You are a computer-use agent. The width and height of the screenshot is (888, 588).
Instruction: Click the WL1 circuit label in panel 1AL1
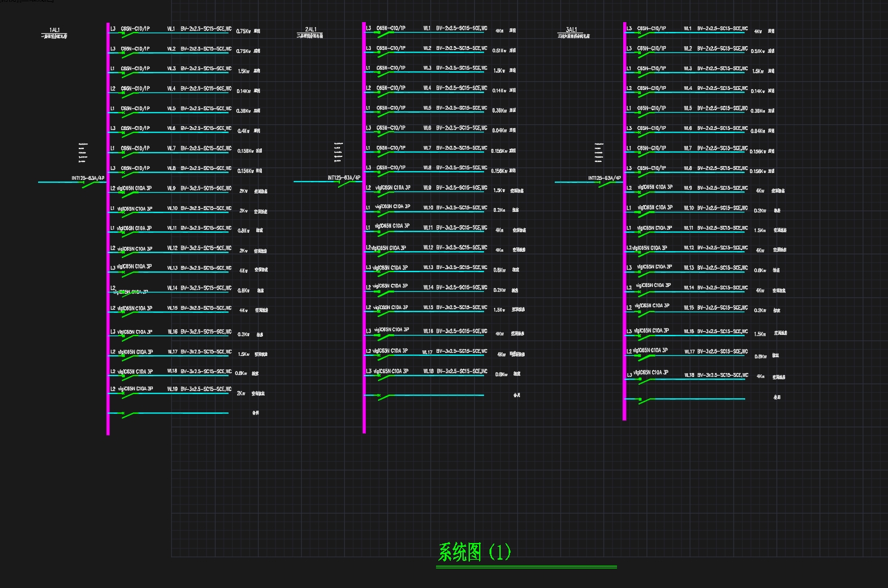(x=171, y=28)
